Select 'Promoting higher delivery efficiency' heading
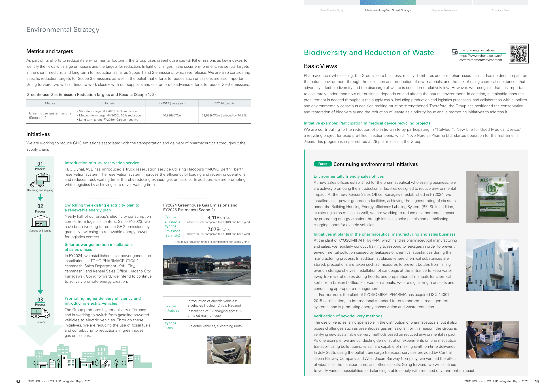 coord(102,301)
